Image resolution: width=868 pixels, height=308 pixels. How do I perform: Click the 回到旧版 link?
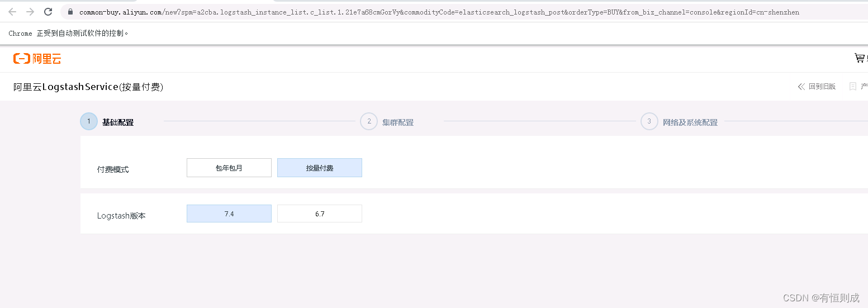[822, 87]
